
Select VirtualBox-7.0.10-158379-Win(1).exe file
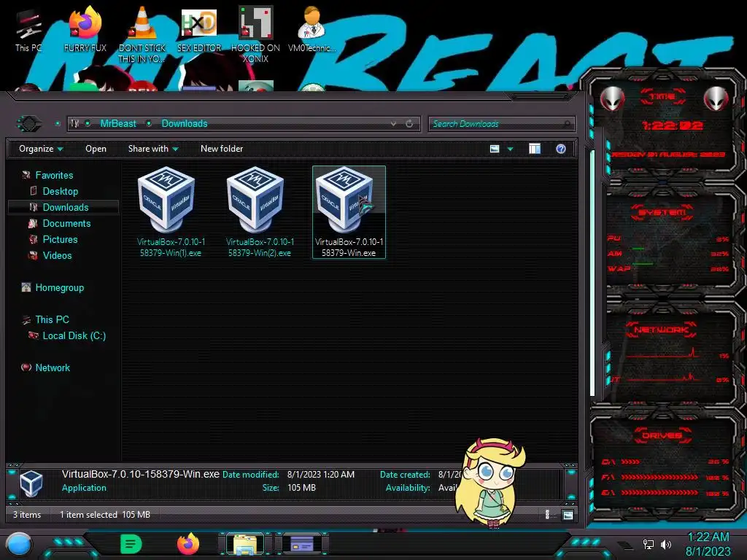pos(171,212)
